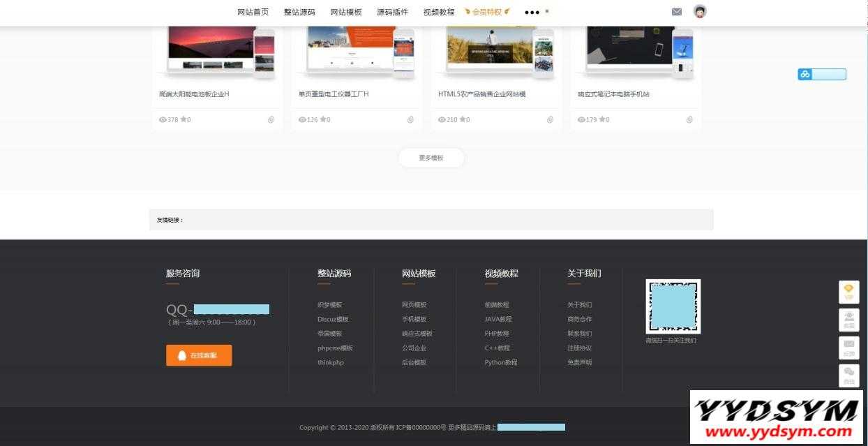Click the 更多模板 button
The image size is (868, 446).
[x=431, y=158]
